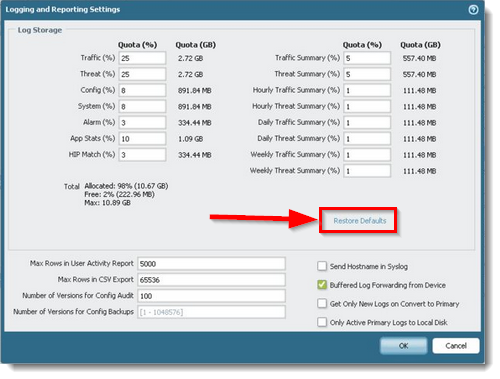The height and width of the screenshot is (379, 500).
Task: Edit the Config (%) quota field
Action: 142,90
